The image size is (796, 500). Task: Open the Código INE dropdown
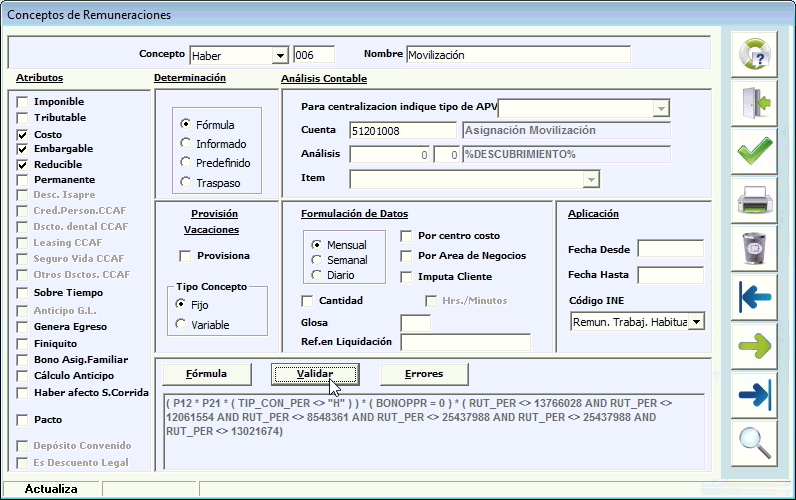(x=696, y=321)
